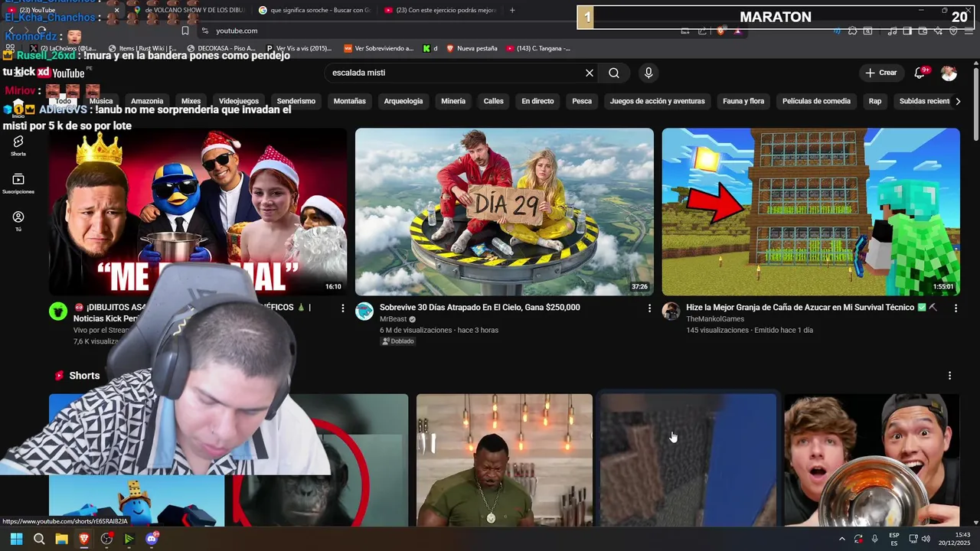This screenshot has height=551, width=980.
Task: Open the YouTube account avatar menu
Action: [949, 73]
